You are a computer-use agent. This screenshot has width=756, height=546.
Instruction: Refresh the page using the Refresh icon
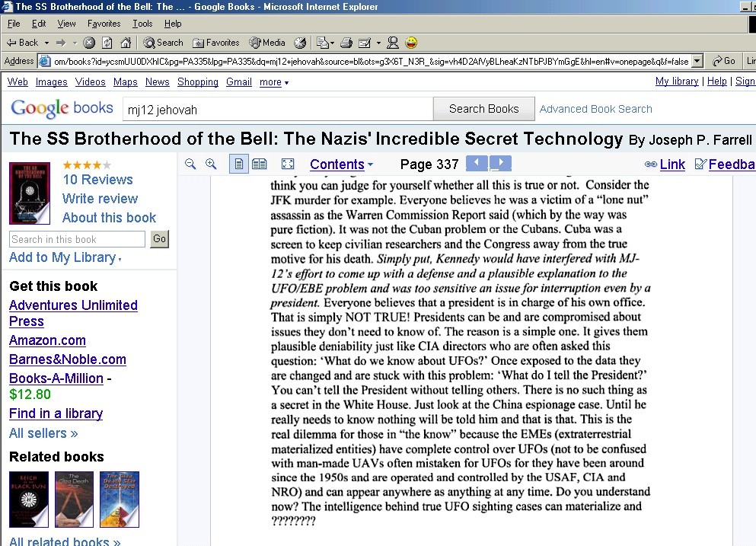click(107, 43)
